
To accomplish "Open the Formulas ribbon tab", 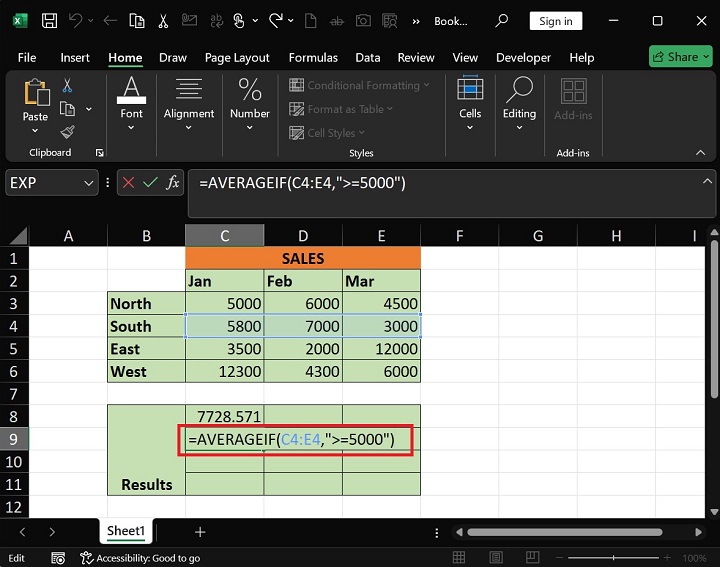I will click(x=311, y=58).
